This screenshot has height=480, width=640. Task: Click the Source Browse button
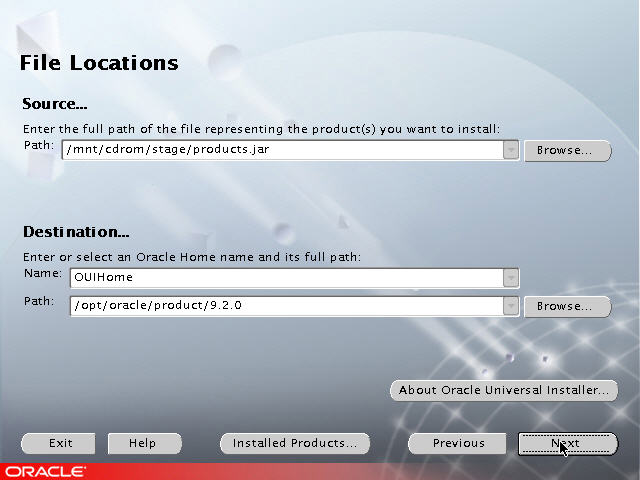pyautogui.click(x=567, y=151)
